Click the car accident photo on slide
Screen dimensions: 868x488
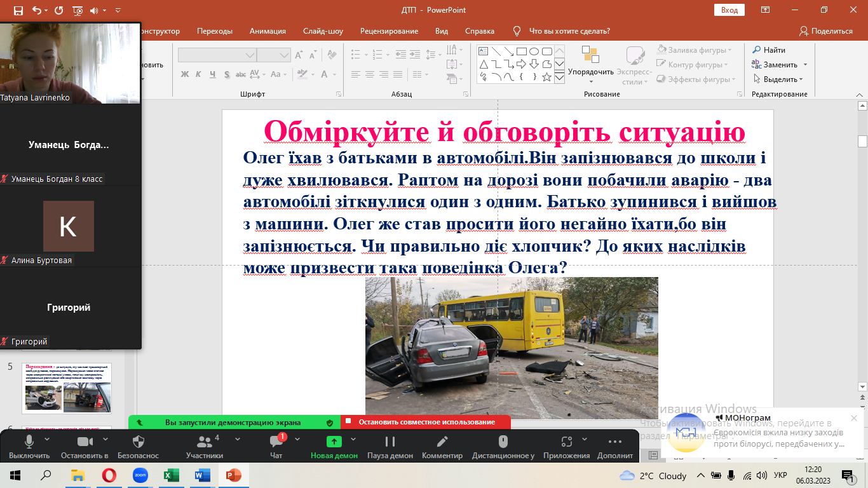512,348
